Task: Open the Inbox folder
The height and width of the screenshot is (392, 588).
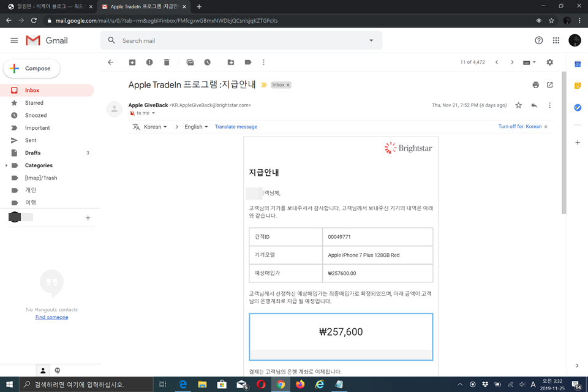Action: [x=47, y=91]
